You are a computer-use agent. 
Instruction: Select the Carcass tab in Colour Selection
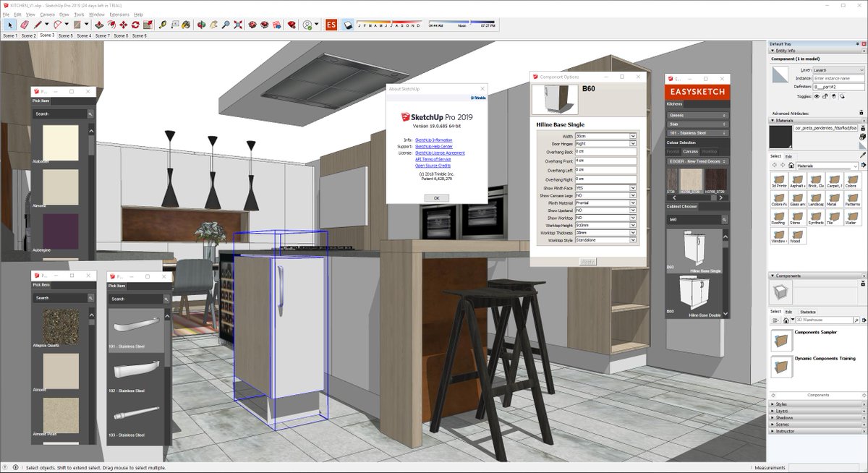pos(691,152)
